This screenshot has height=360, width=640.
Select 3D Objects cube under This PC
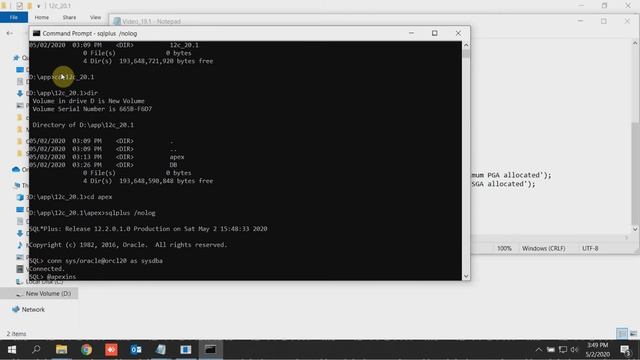[20, 197]
